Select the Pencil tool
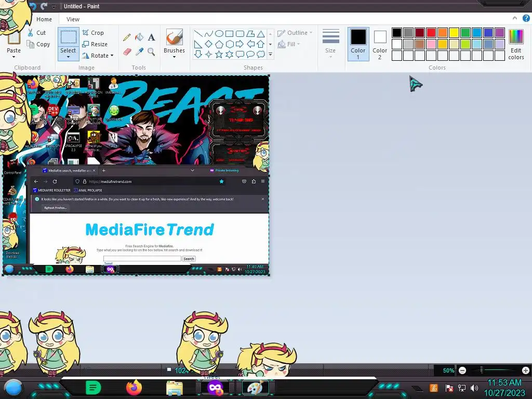The height and width of the screenshot is (399, 532). coord(127,37)
